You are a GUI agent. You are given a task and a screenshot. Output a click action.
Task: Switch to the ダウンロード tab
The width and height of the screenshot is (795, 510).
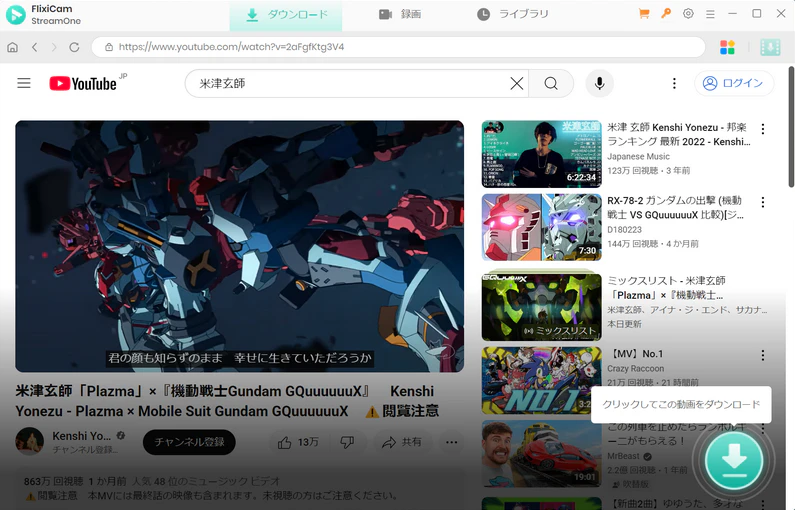click(286, 15)
